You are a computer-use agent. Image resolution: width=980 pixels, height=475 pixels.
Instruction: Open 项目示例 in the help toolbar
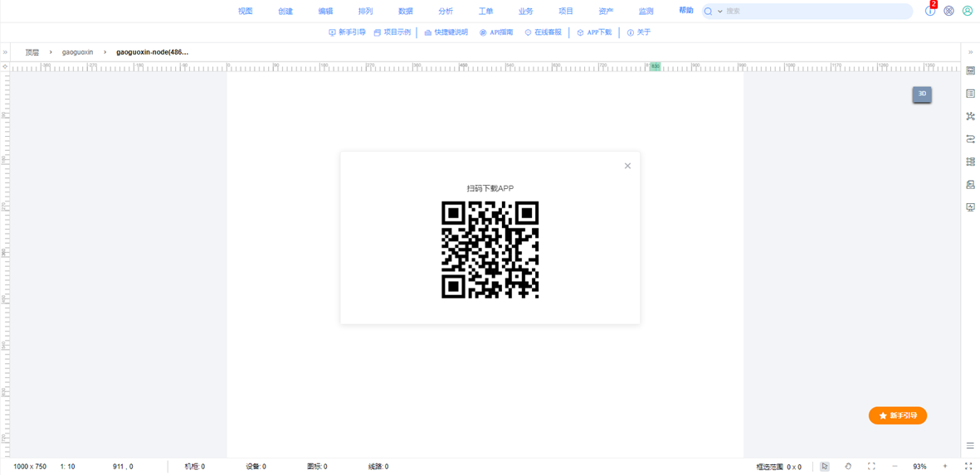392,32
